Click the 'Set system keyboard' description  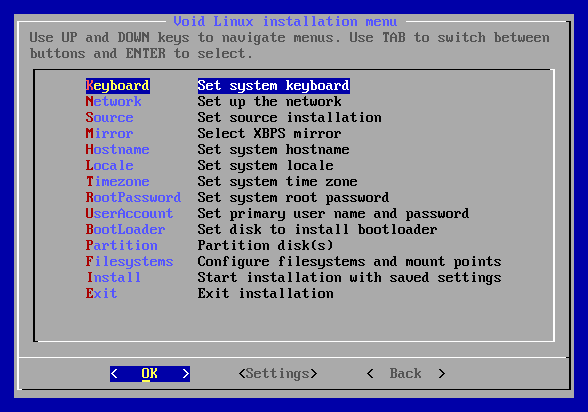click(274, 85)
